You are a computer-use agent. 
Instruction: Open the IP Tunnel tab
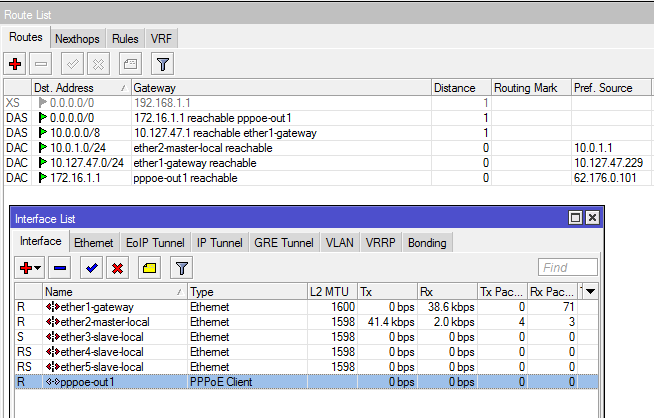220,243
